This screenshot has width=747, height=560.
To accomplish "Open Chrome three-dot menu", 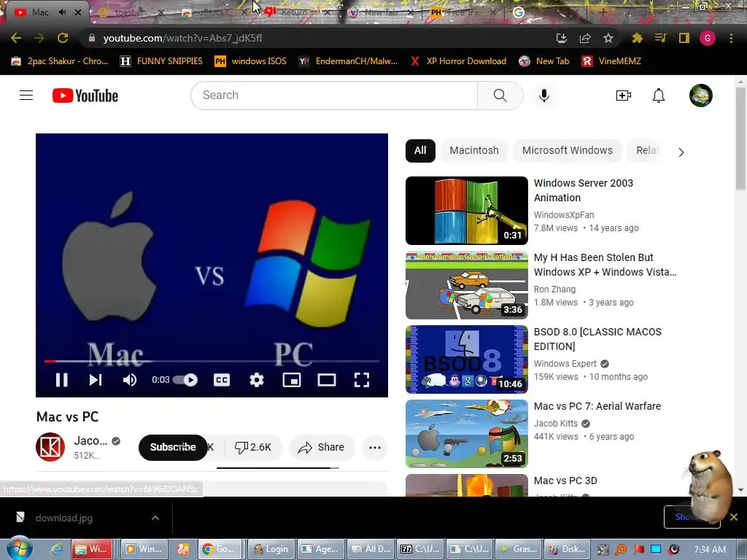I will pyautogui.click(x=731, y=38).
